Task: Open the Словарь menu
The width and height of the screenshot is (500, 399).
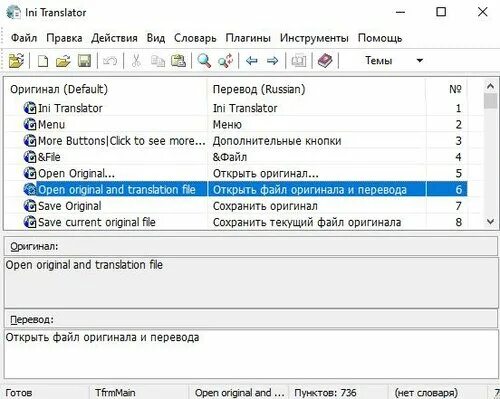Action: point(195,38)
